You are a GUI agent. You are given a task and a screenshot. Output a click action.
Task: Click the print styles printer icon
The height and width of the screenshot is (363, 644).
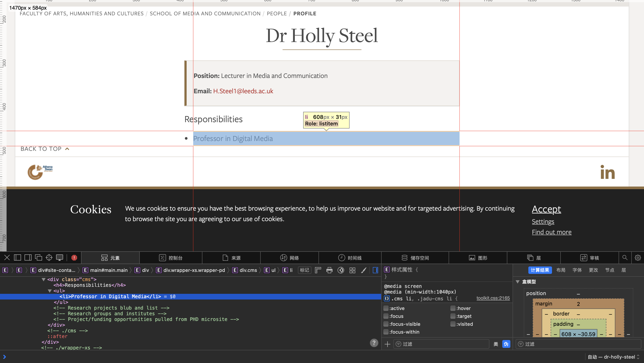coord(329,270)
